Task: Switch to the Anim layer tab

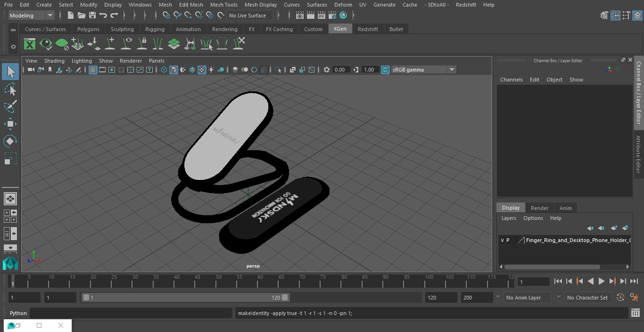Action: (x=565, y=208)
